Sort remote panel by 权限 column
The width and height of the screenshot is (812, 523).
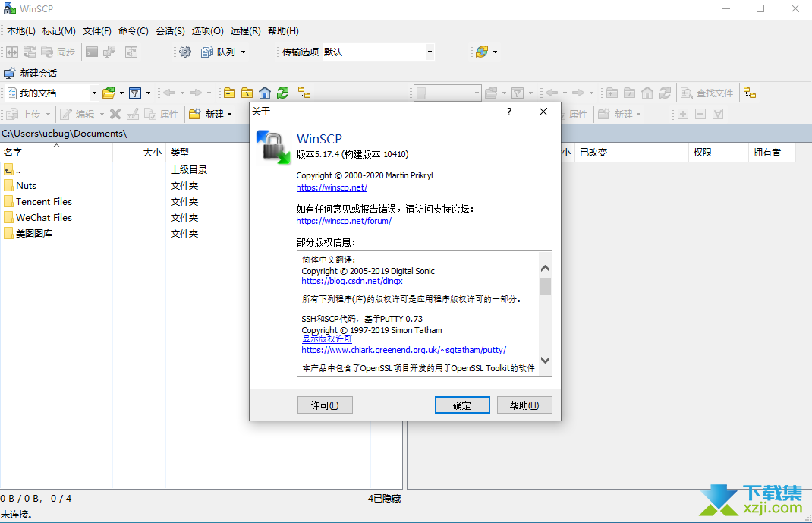click(x=718, y=153)
